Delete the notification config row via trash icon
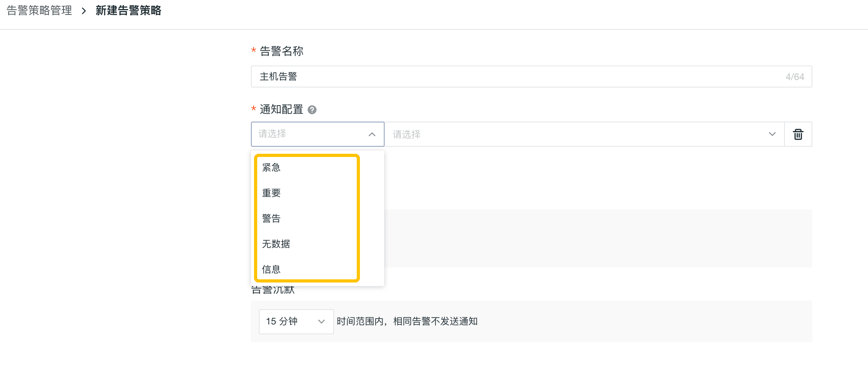The width and height of the screenshot is (868, 379). (798, 134)
